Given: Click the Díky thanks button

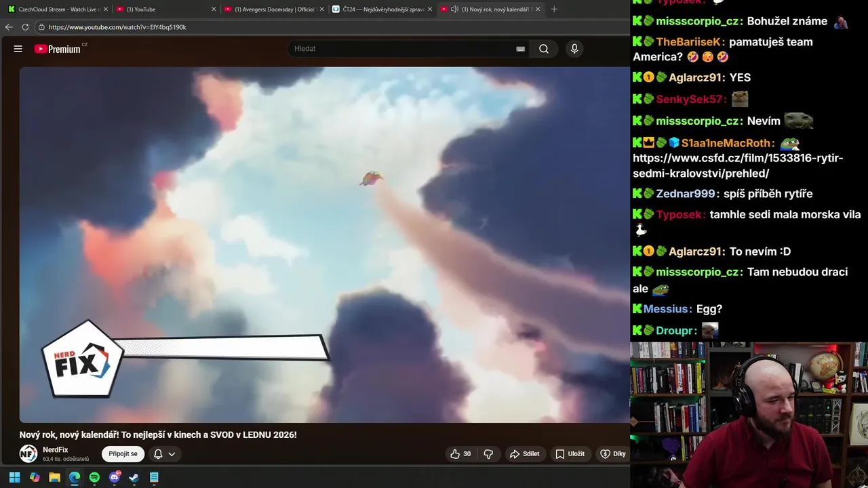Looking at the screenshot, I should pos(613,454).
